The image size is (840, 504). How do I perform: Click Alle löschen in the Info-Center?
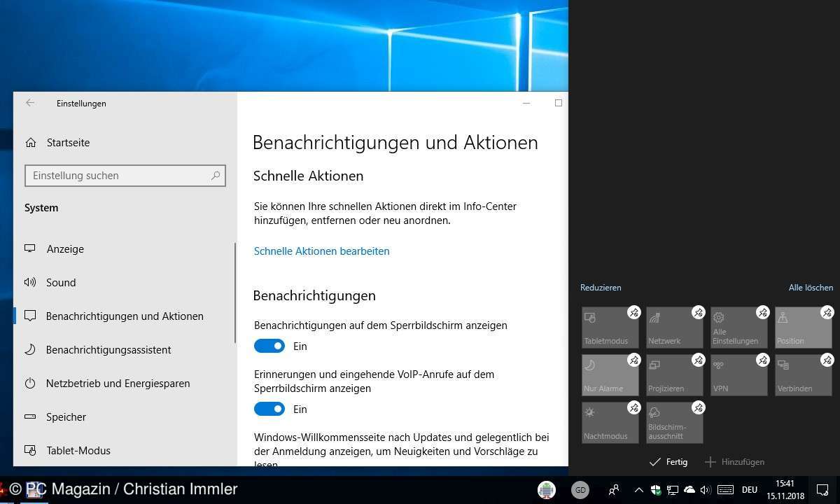(x=811, y=288)
